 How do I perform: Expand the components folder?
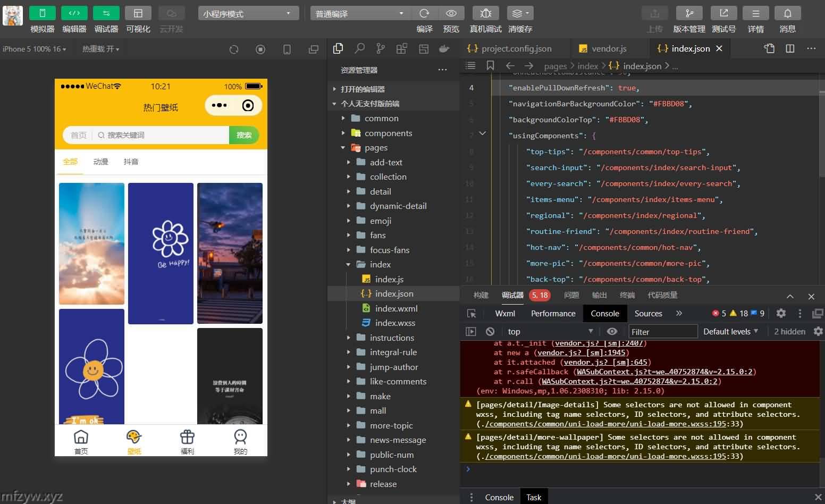tap(388, 133)
